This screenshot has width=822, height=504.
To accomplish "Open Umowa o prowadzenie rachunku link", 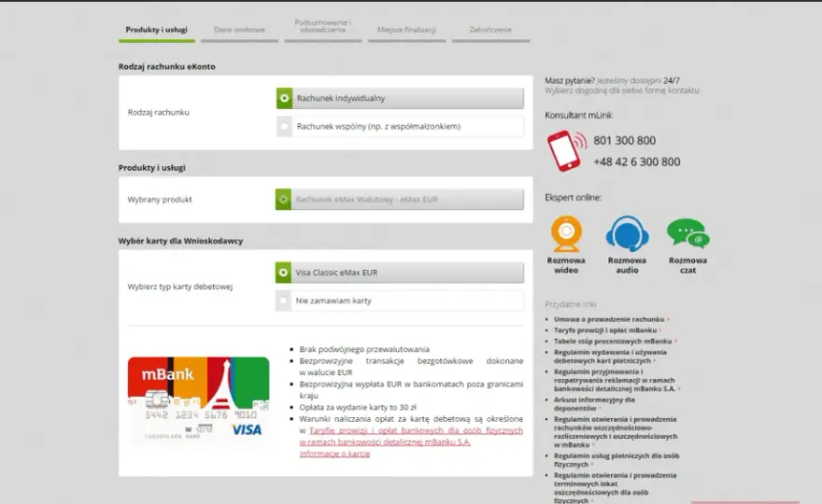I will point(609,319).
